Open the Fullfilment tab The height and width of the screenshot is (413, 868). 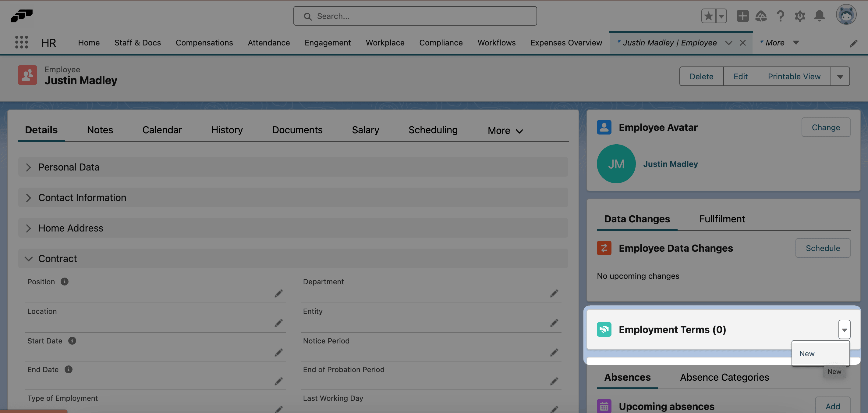(722, 219)
